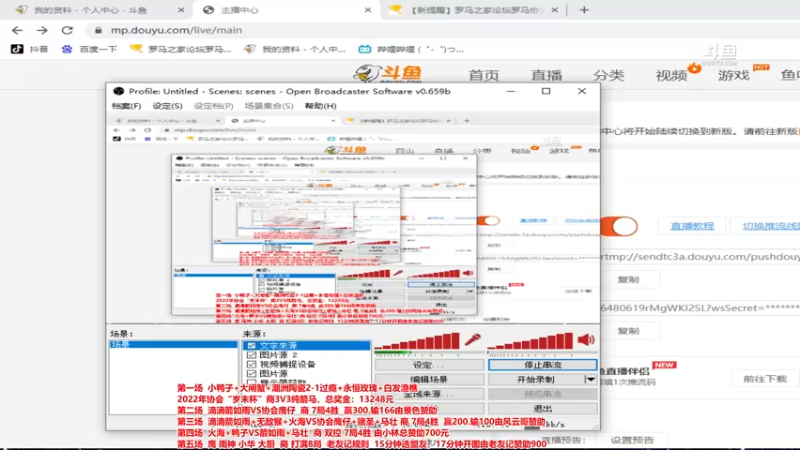Close the 我的资料 - 个人中心 tab
The width and height of the screenshot is (800, 450).
[181, 10]
